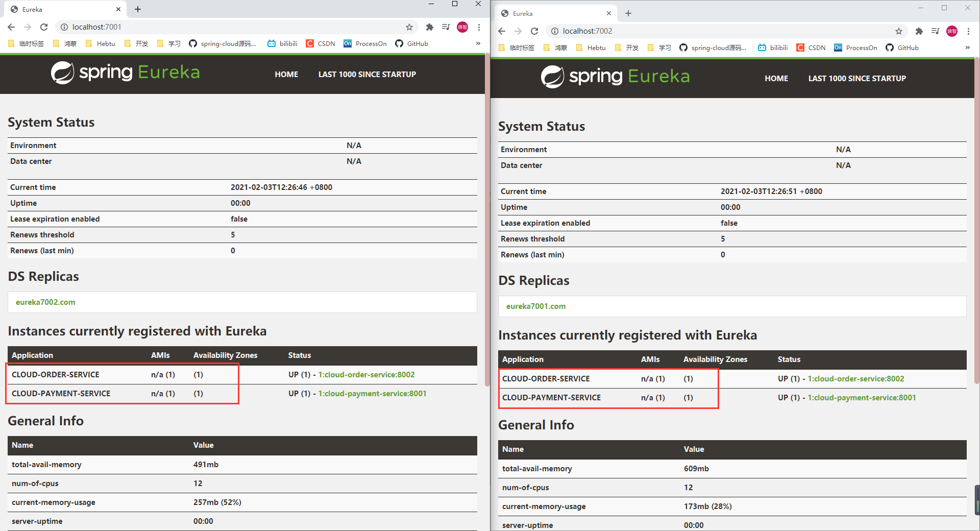Open 1:cloud-order-service:8002 link in the right page

point(856,379)
